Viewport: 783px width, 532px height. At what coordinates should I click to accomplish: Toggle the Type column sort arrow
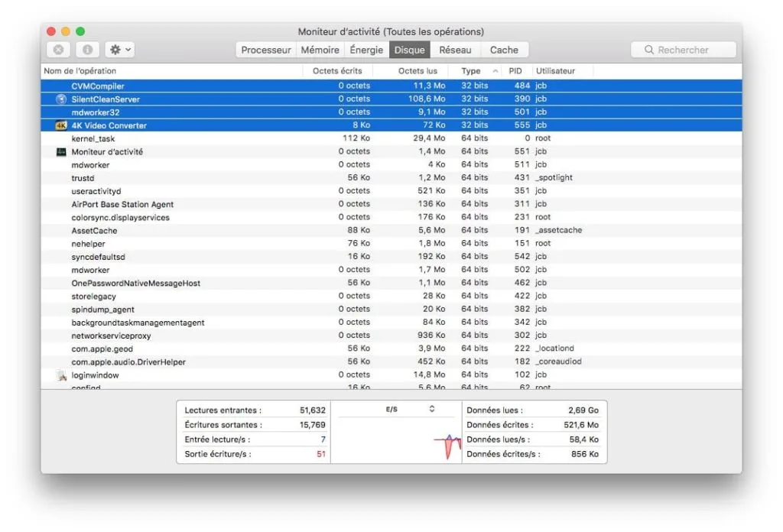(x=495, y=71)
